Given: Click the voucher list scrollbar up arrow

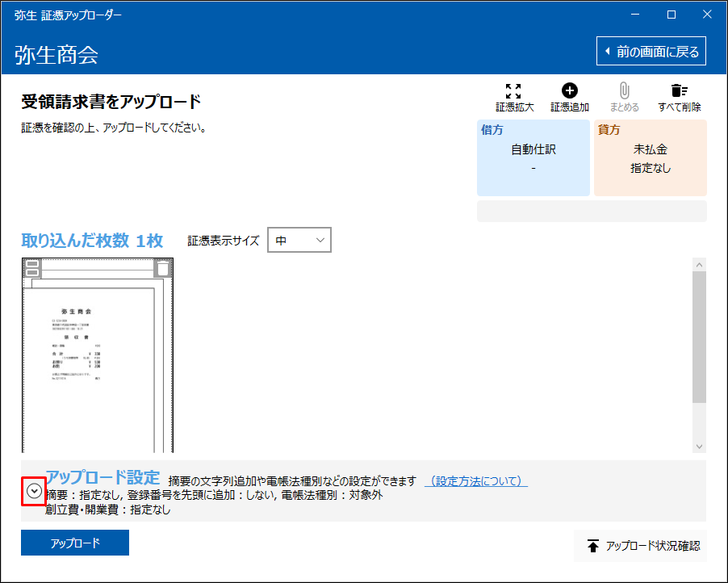Looking at the screenshot, I should coord(699,265).
